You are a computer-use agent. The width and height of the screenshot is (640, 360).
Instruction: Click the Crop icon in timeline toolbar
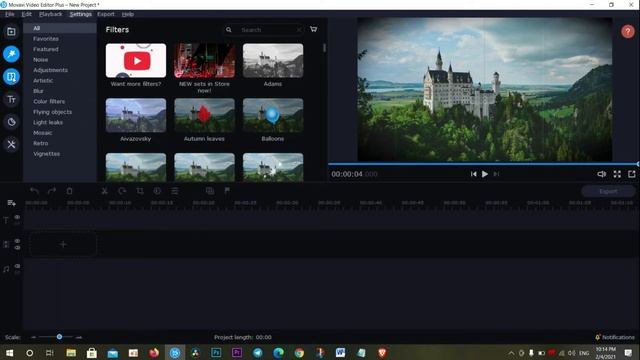click(140, 191)
